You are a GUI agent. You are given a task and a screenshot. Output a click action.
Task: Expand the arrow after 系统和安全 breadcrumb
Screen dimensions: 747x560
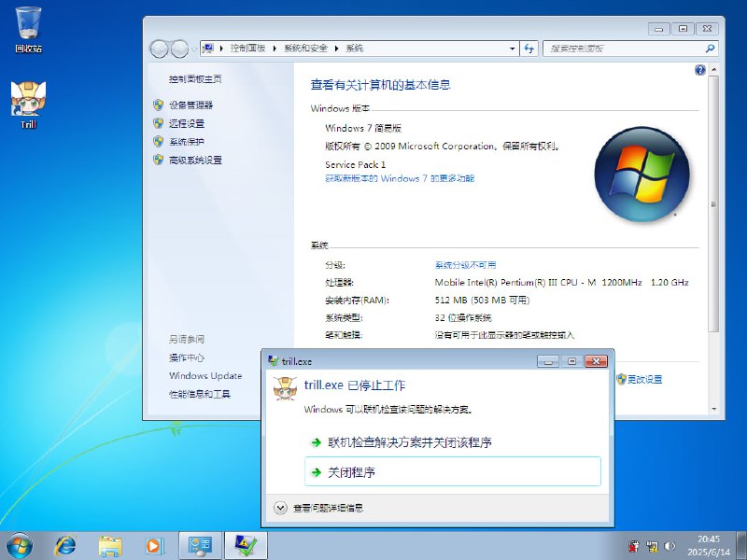337,49
